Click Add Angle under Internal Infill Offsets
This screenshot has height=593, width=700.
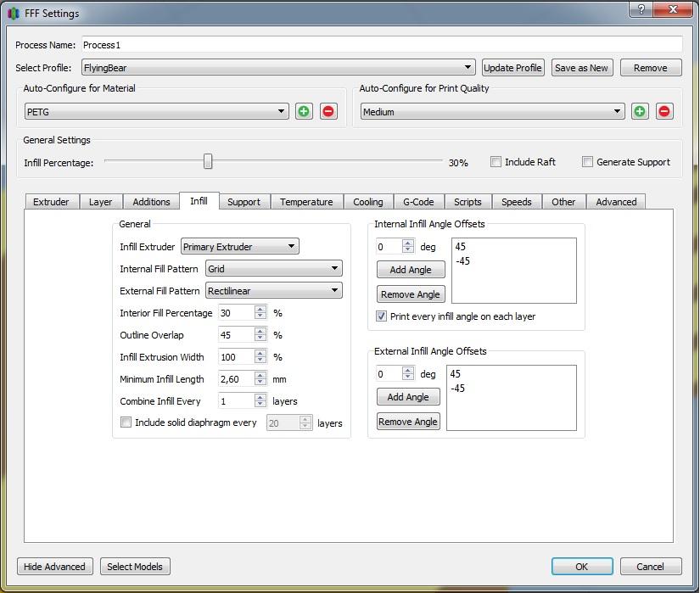[x=411, y=270]
